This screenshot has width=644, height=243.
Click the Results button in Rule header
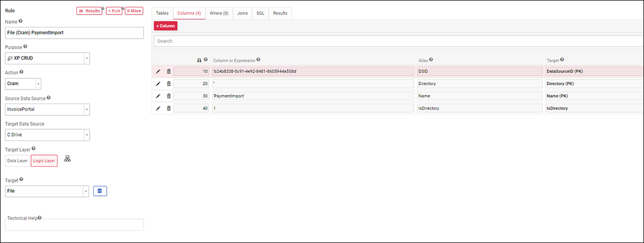coord(89,11)
